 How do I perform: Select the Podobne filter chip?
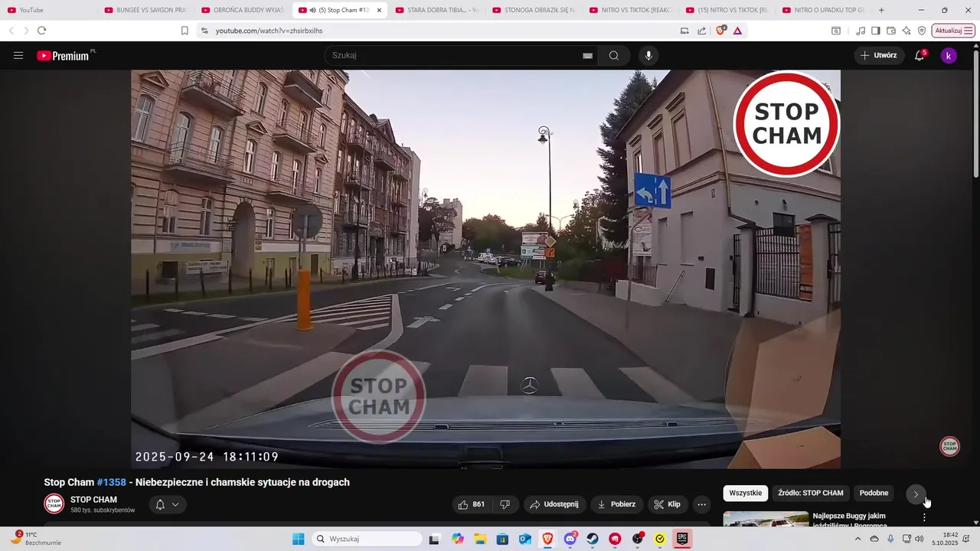point(874,493)
